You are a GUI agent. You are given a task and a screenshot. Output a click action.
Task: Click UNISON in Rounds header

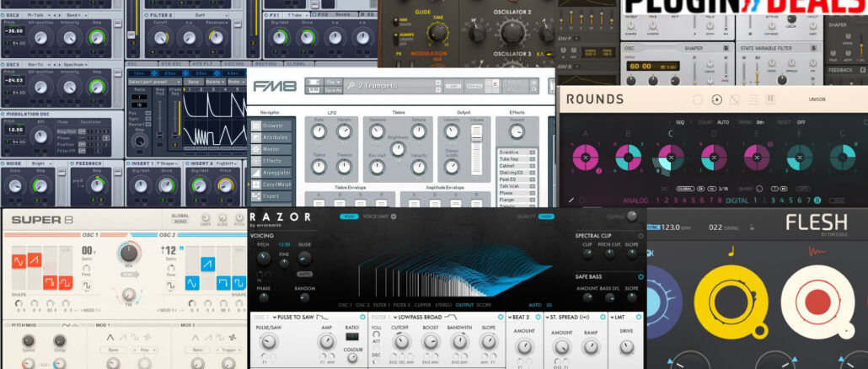pyautogui.click(x=817, y=99)
